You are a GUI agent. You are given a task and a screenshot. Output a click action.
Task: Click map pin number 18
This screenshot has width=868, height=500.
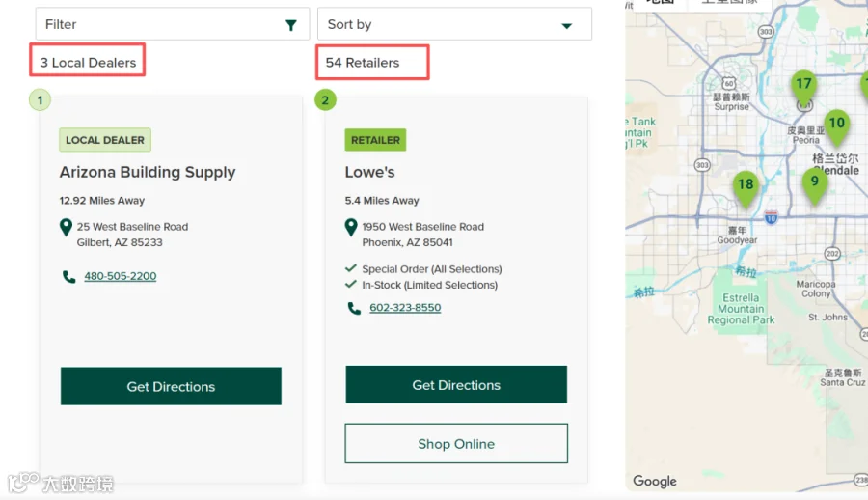tap(746, 187)
